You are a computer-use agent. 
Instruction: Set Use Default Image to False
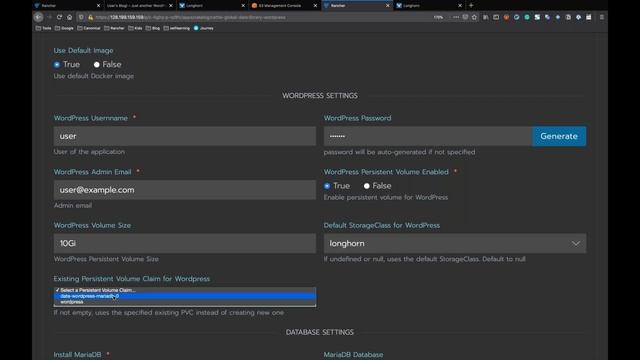click(x=97, y=64)
